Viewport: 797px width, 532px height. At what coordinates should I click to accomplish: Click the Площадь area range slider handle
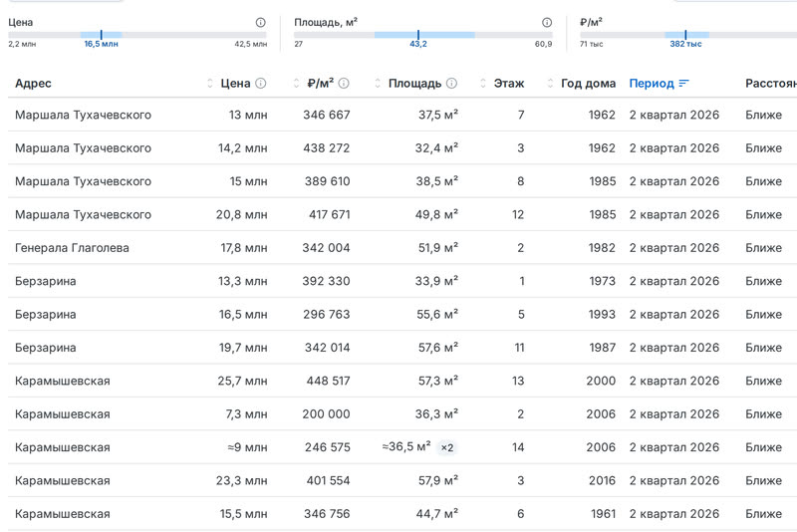(x=418, y=35)
